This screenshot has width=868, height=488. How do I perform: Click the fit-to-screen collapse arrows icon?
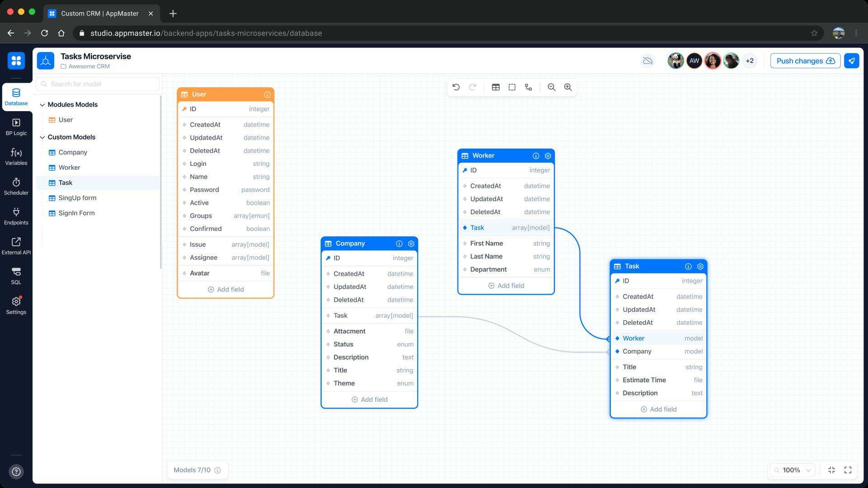pyautogui.click(x=831, y=470)
